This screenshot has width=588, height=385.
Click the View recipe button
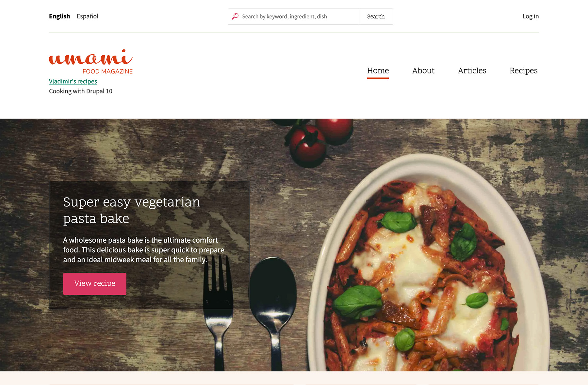tap(95, 284)
